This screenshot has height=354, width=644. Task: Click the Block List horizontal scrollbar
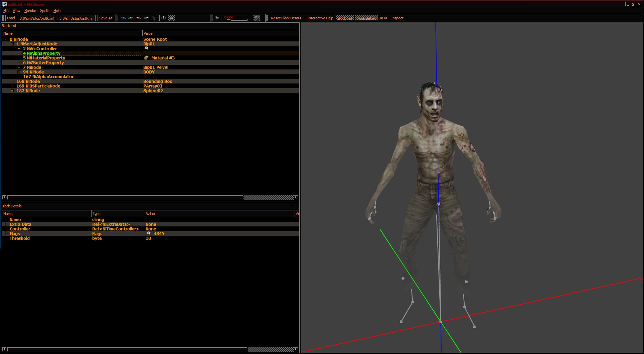tap(150, 197)
